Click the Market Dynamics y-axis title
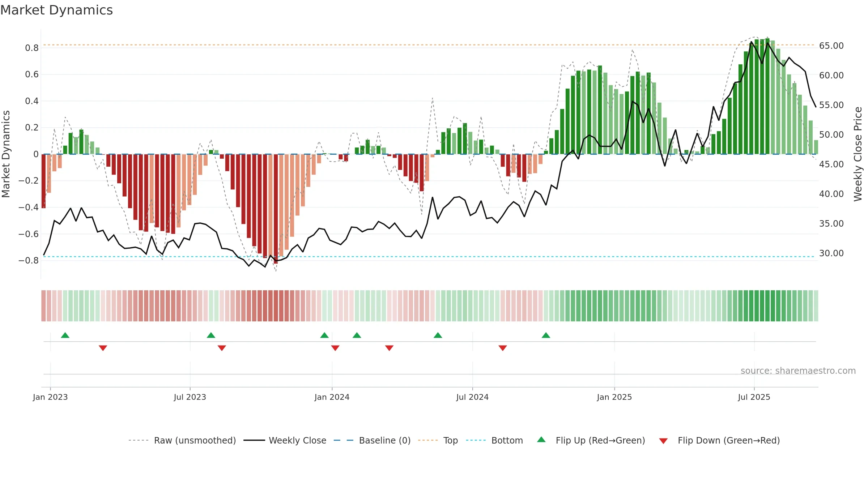Image resolution: width=868 pixels, height=488 pixels. (x=6, y=154)
